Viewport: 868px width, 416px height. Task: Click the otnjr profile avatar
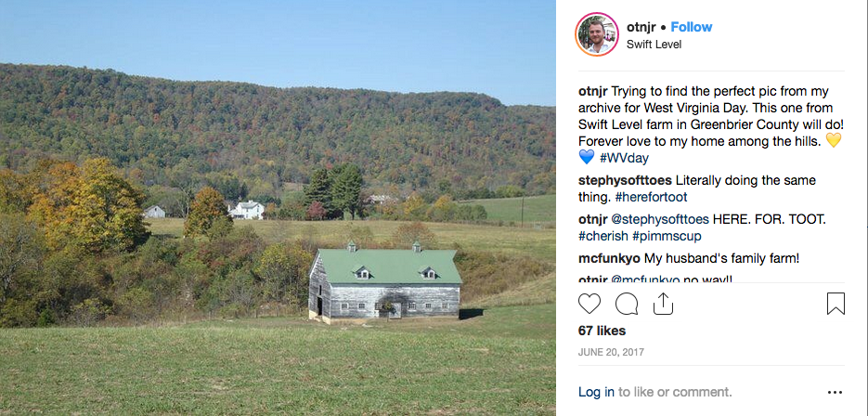coord(597,34)
